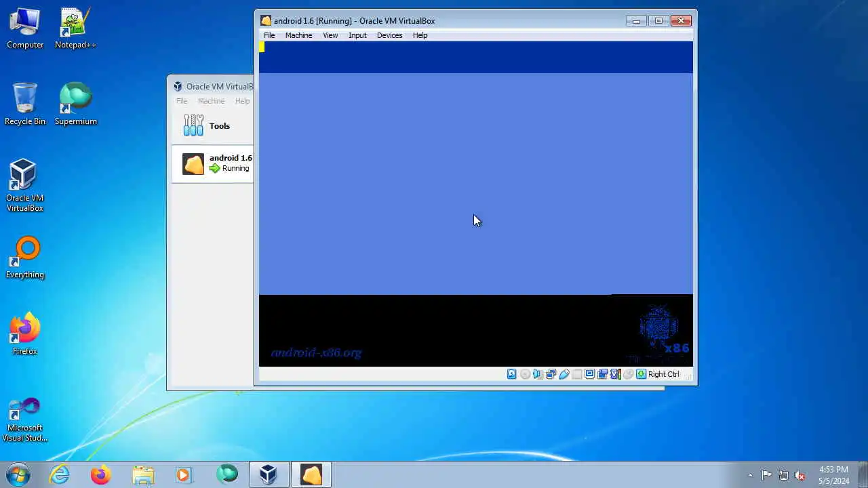This screenshot has width=868, height=488.
Task: Select the Notepad++ desktop icon
Action: click(75, 28)
